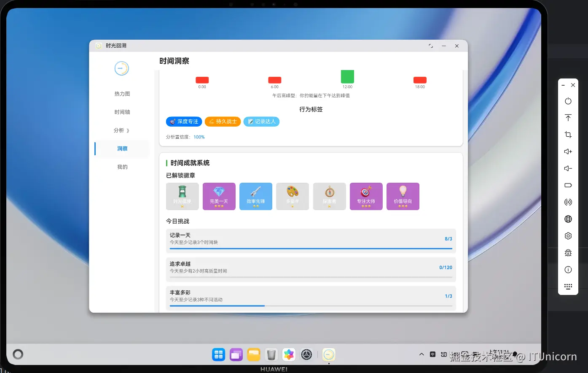588x373 pixels.
Task: Minimize the 时光回溯 window
Action: pyautogui.click(x=444, y=46)
